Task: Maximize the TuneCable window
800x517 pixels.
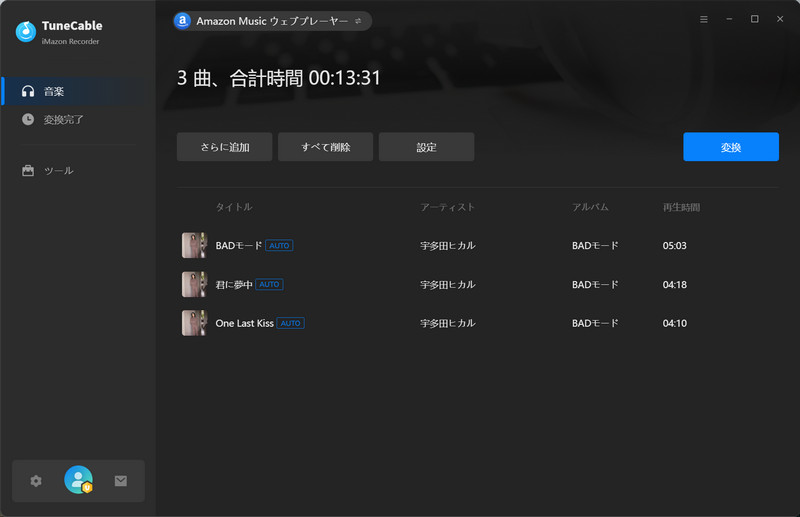Action: 755,19
